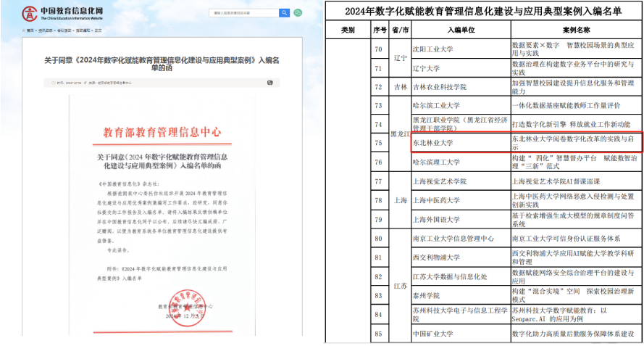The height and width of the screenshot is (346, 644).
Task: Click the home icon in the breadcrumb
Action: (22, 31)
